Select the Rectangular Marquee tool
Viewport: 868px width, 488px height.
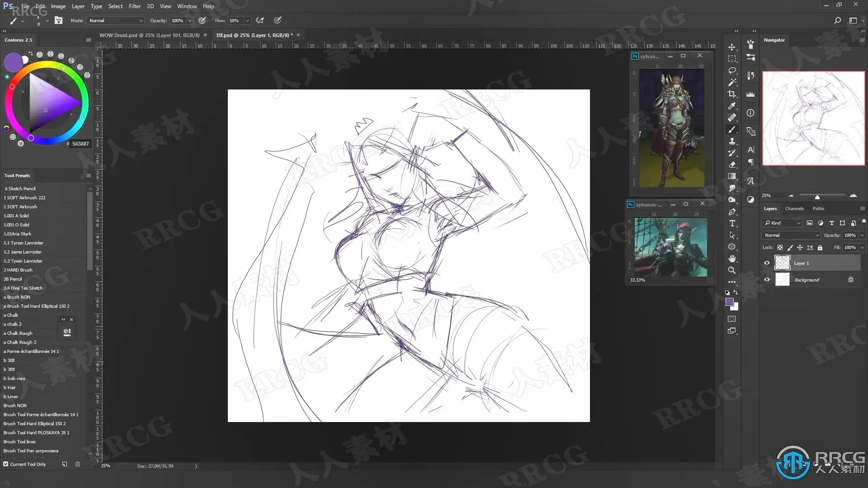732,59
